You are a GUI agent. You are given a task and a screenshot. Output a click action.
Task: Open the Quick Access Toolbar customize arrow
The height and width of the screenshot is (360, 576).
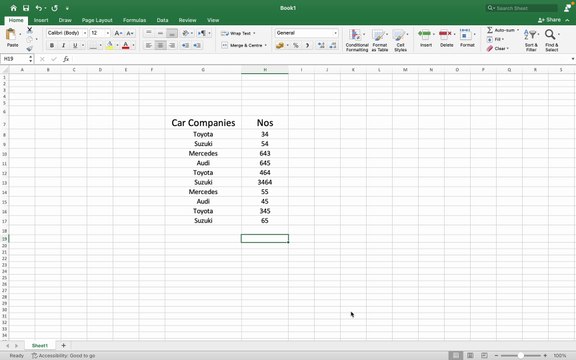(67, 8)
